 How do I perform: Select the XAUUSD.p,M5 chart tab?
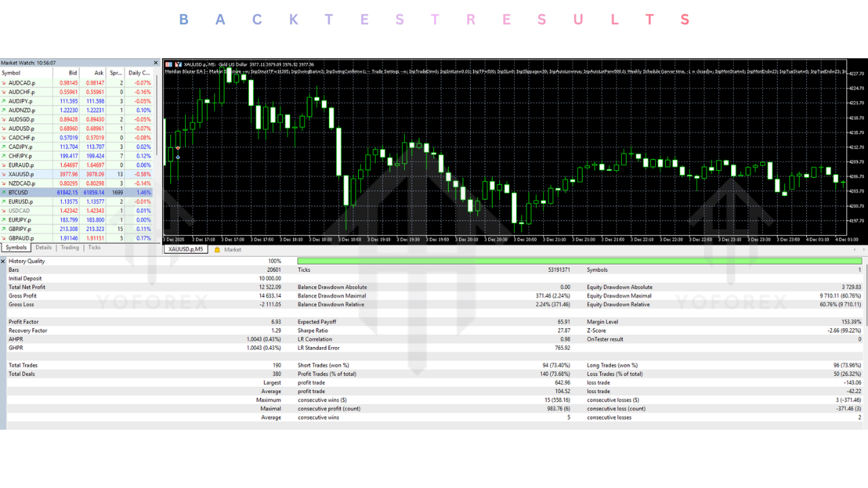point(186,249)
